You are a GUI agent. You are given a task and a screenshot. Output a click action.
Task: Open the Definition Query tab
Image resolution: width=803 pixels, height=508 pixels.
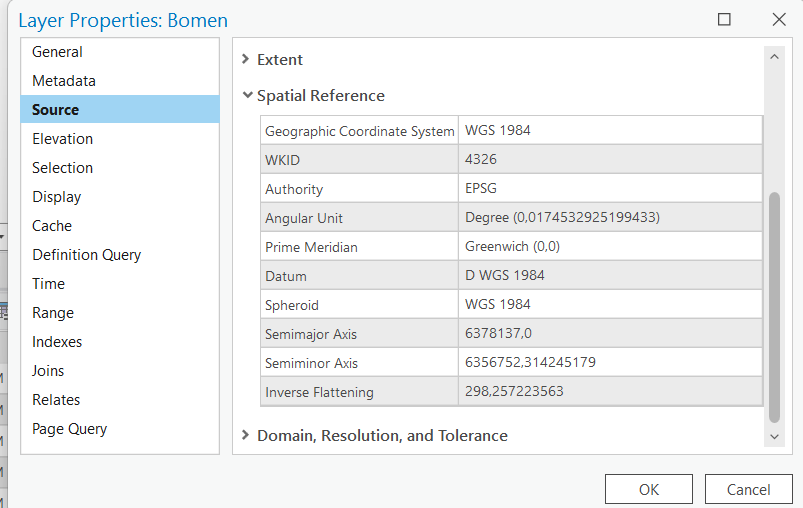click(x=86, y=255)
